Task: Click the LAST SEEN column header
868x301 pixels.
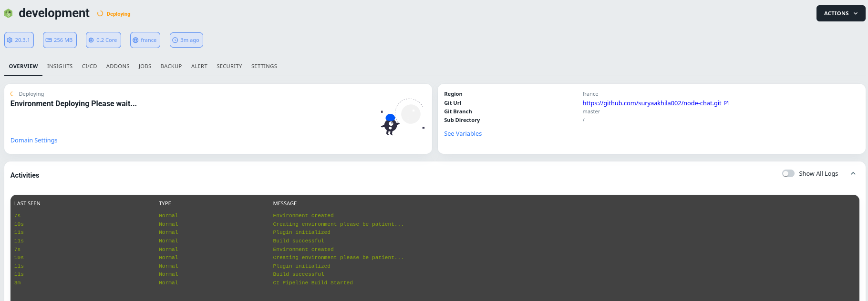Action: tap(27, 203)
